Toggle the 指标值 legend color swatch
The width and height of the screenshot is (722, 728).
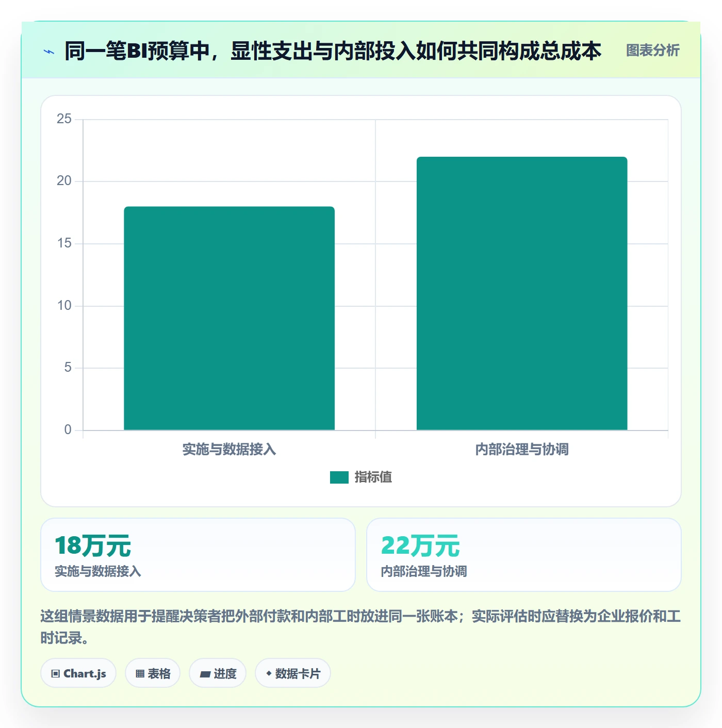coord(339,477)
